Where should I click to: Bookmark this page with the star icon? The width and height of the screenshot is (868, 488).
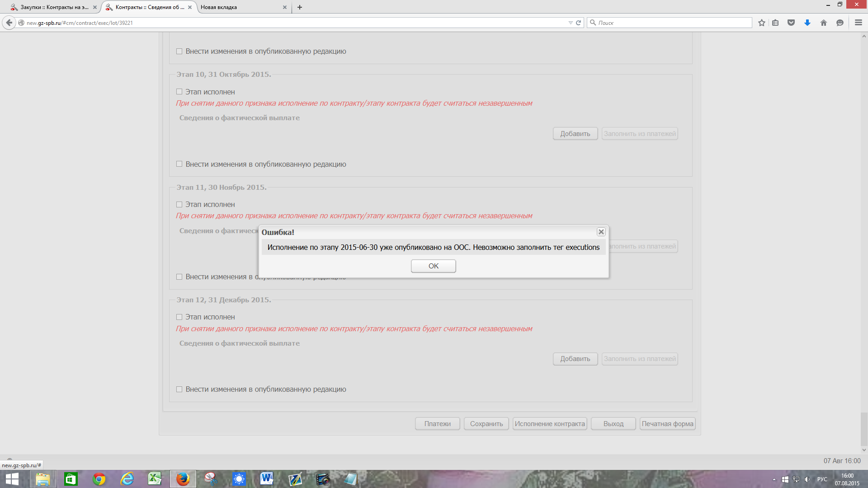click(762, 23)
